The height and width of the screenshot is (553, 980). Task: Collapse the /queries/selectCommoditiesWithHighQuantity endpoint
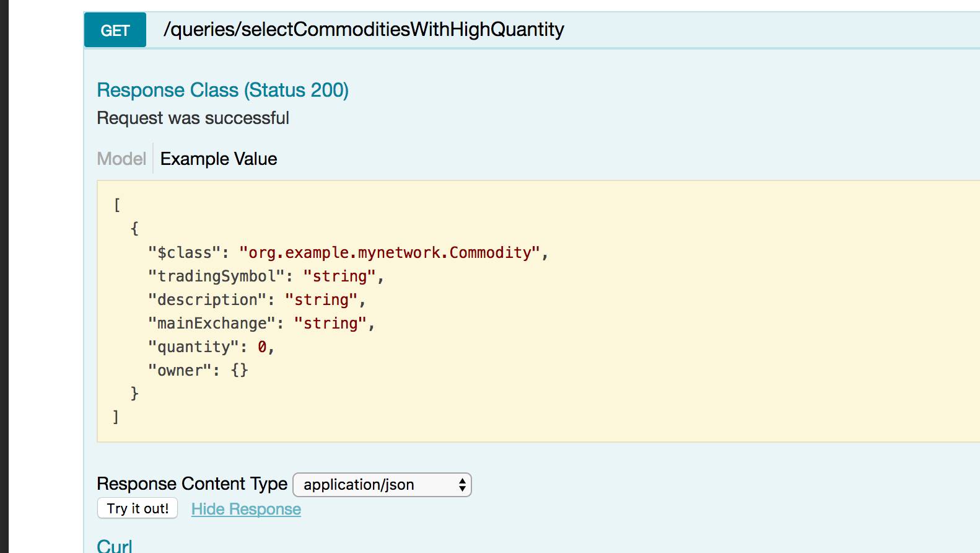click(364, 29)
